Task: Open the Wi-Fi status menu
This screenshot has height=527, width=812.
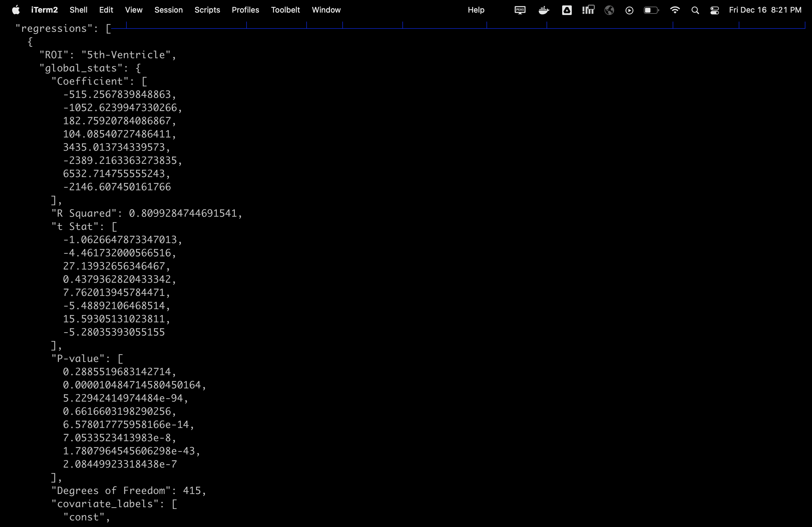Action: click(x=675, y=10)
